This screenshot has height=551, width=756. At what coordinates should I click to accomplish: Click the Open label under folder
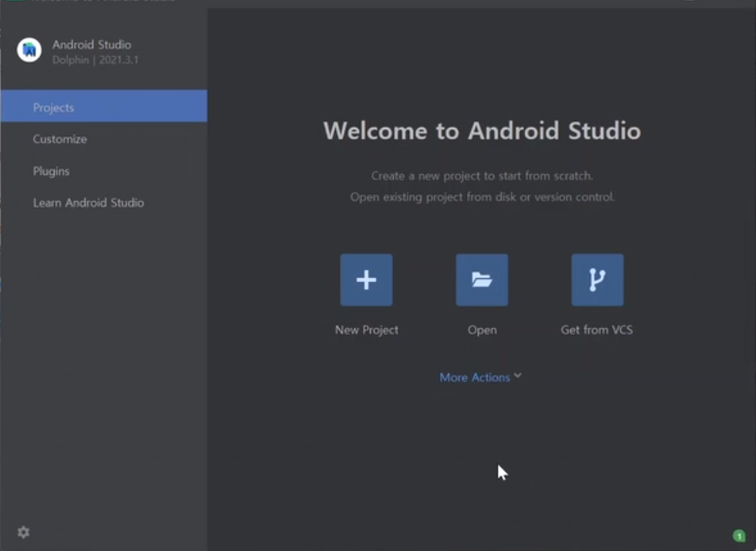482,330
